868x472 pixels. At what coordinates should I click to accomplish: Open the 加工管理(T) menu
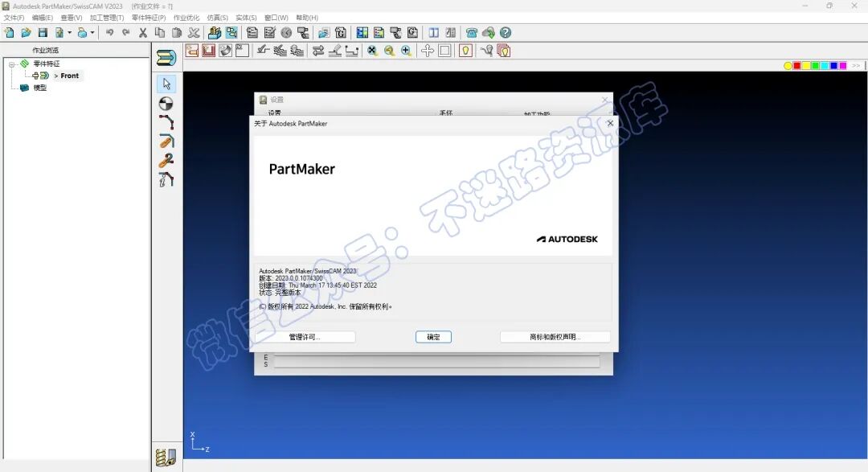click(107, 18)
